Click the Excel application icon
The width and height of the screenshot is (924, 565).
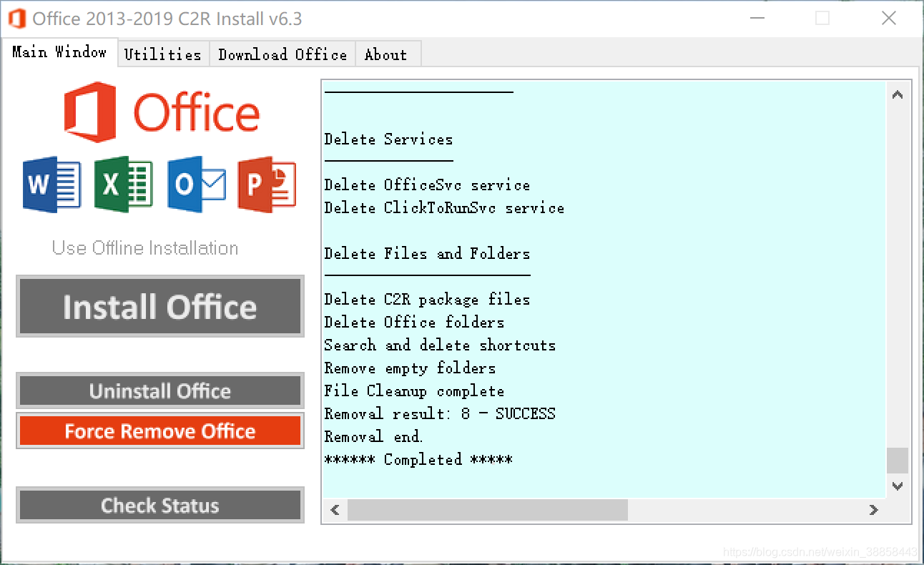(x=123, y=185)
